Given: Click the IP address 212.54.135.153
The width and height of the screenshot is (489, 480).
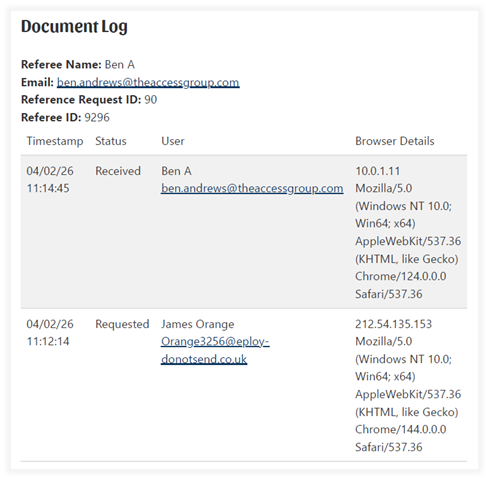Looking at the screenshot, I should click(x=394, y=324).
